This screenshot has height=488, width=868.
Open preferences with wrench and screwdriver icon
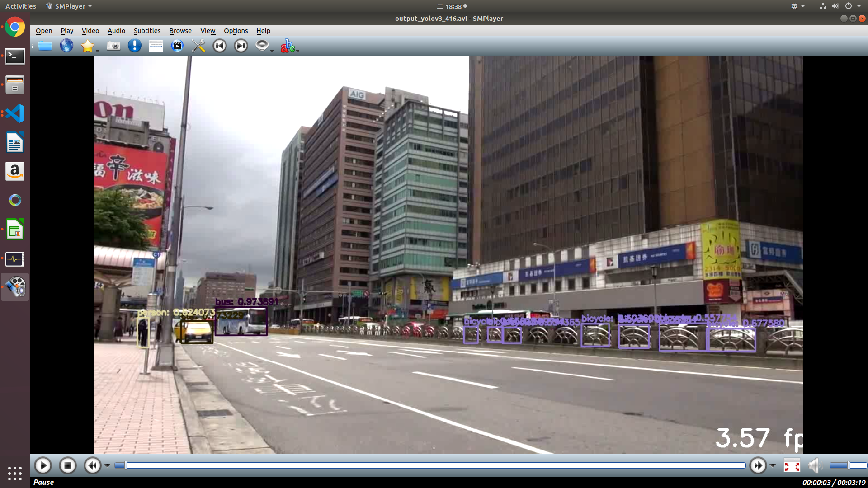pos(198,46)
